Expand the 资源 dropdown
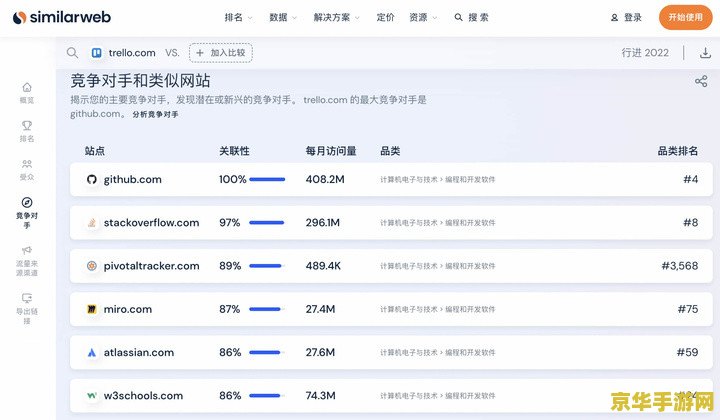The height and width of the screenshot is (420, 720). tap(423, 17)
